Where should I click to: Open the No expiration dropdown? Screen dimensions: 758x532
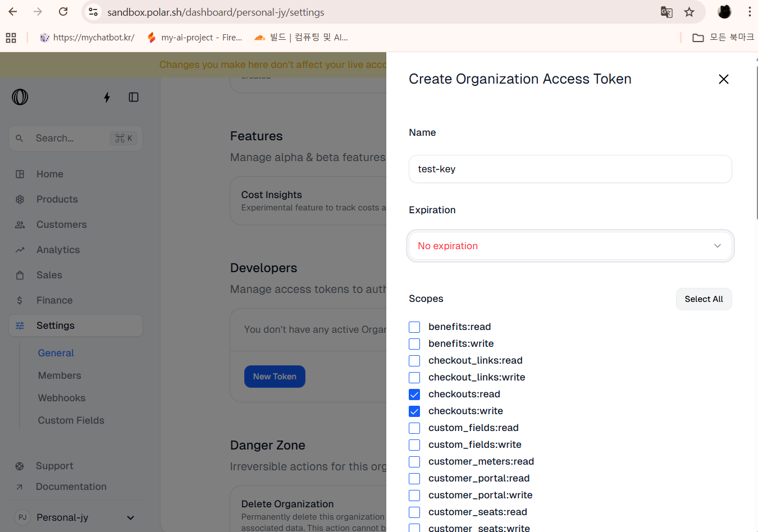pyautogui.click(x=570, y=246)
